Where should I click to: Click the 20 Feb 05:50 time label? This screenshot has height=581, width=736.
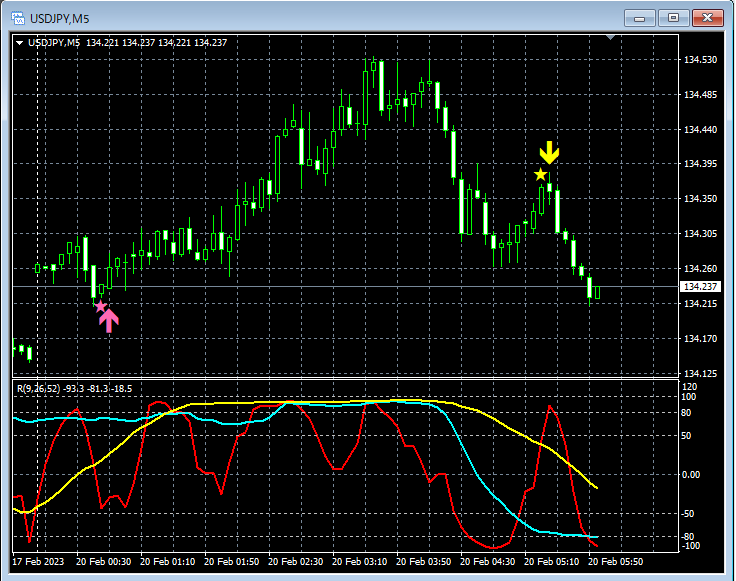(x=615, y=561)
